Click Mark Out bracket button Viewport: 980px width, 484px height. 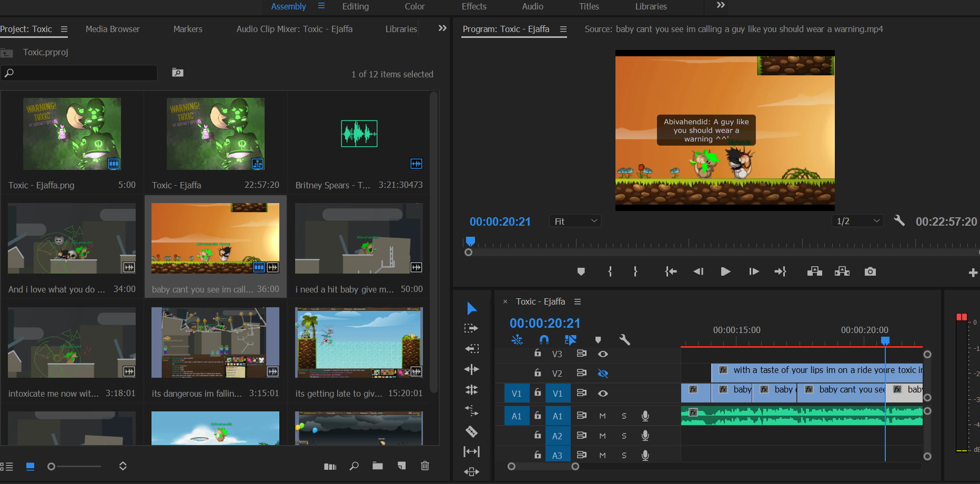[635, 271]
